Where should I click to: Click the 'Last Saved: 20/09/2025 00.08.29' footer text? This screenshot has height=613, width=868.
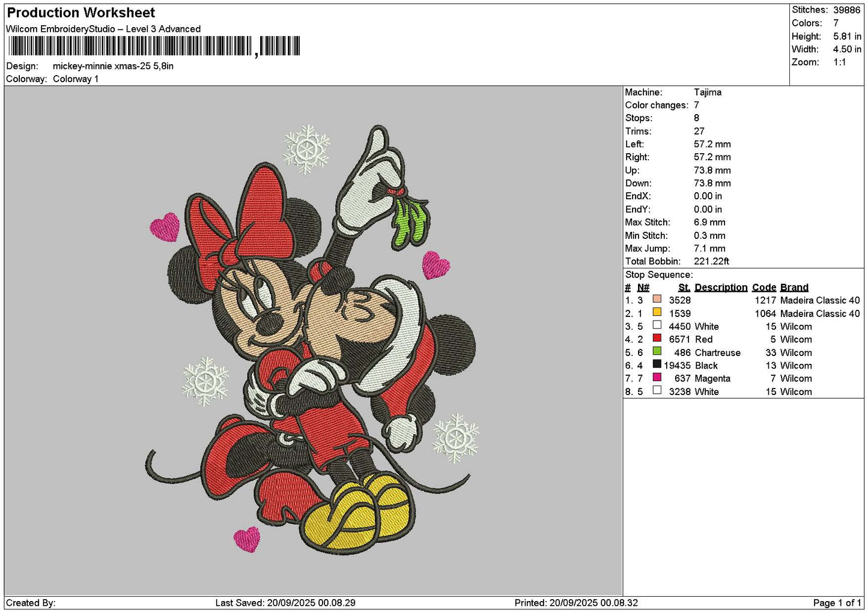point(285,603)
